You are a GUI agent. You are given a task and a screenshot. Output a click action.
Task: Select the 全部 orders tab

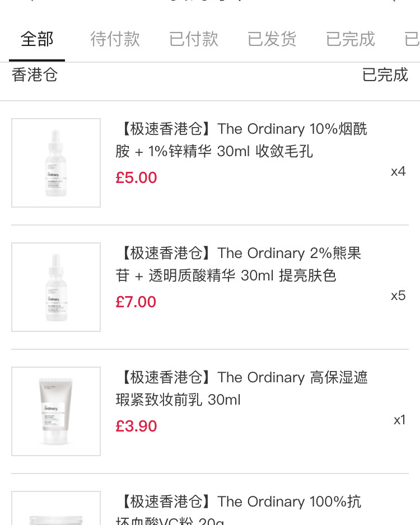(x=37, y=39)
